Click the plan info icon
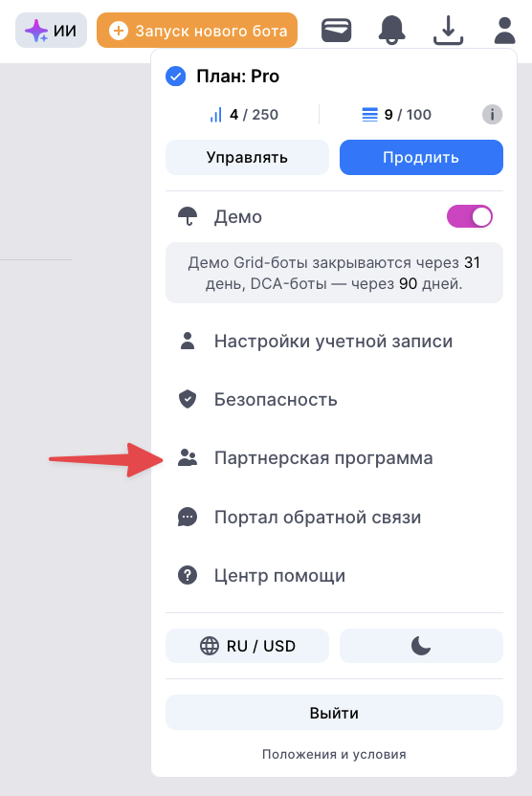This screenshot has height=796, width=532. coord(492,114)
